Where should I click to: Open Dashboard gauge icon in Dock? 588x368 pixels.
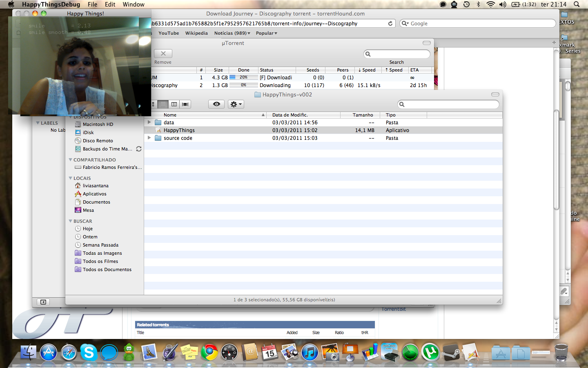[229, 352]
